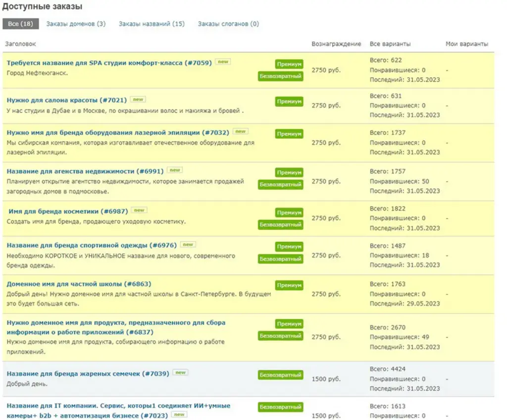Click the Премиум badge on order #7021

click(x=289, y=102)
